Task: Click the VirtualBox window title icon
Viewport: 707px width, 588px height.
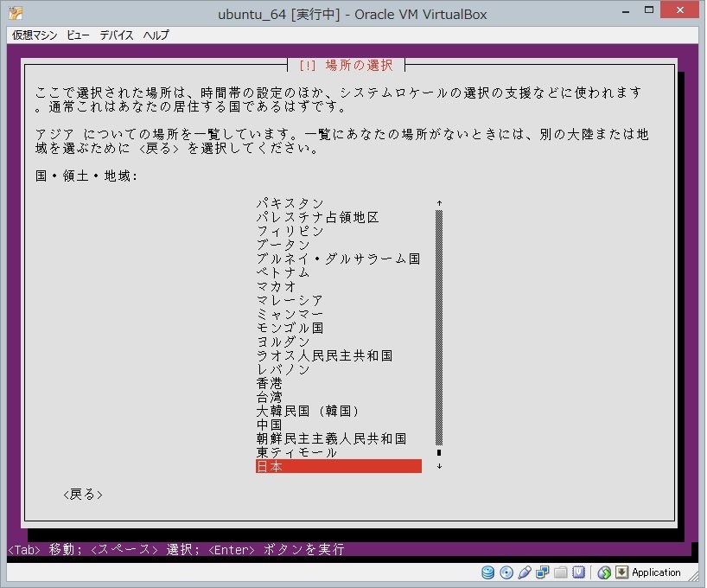Action: point(16,13)
